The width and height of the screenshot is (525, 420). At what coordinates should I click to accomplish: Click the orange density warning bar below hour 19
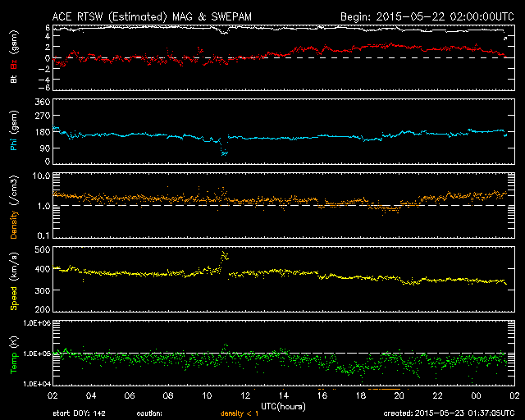pyautogui.click(x=384, y=389)
